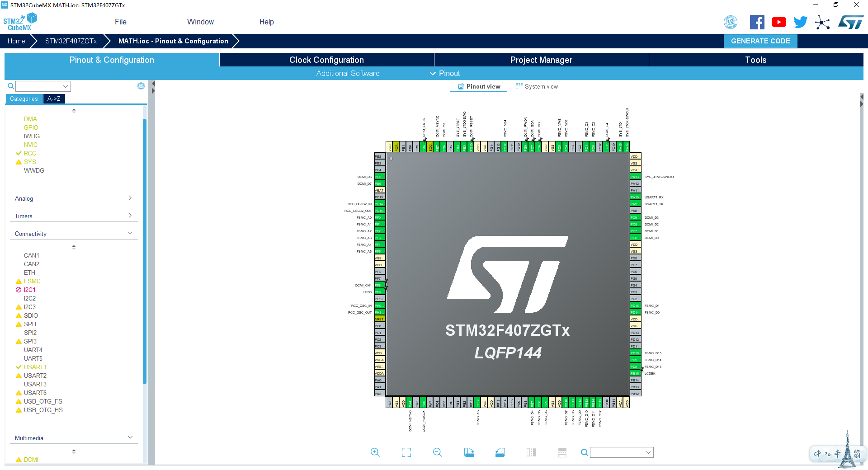
Task: Open the peripheral panel settings gear
Action: pyautogui.click(x=141, y=85)
